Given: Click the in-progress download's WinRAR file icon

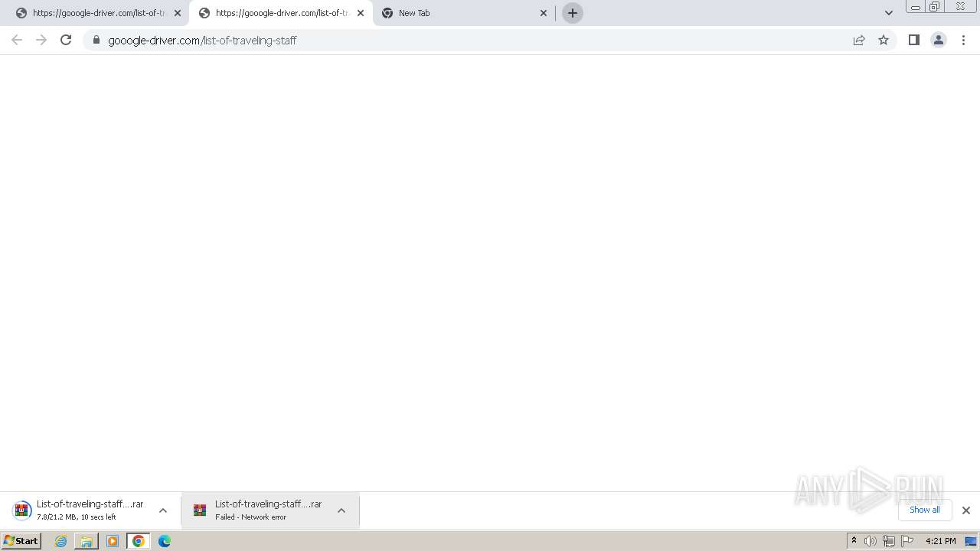Looking at the screenshot, I should coord(22,510).
